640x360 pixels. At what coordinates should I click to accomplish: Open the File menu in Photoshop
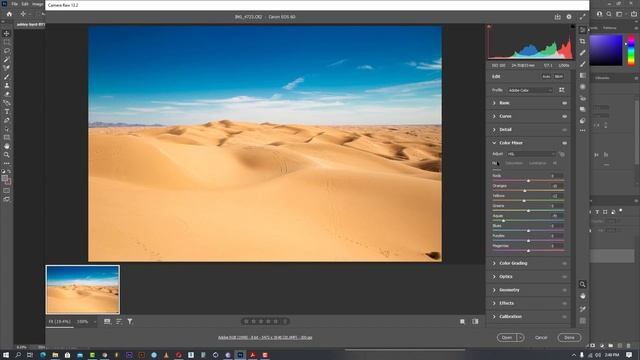[14, 4]
